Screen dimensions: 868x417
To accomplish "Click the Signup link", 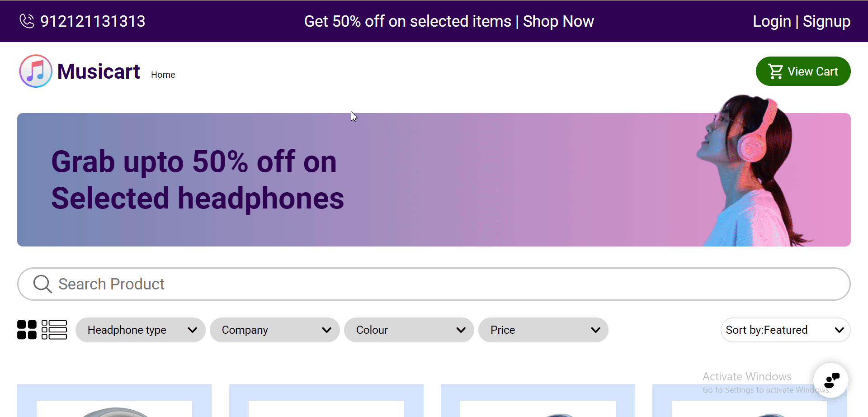I will pyautogui.click(x=826, y=21).
